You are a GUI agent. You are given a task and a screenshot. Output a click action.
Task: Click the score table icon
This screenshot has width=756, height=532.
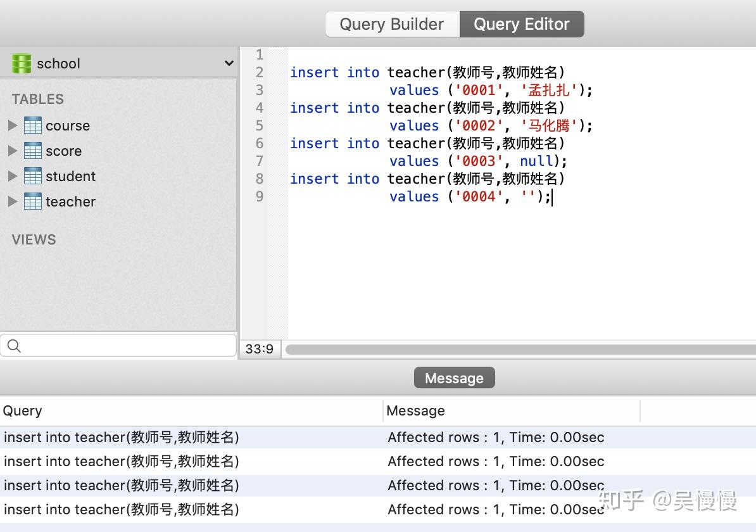point(33,151)
